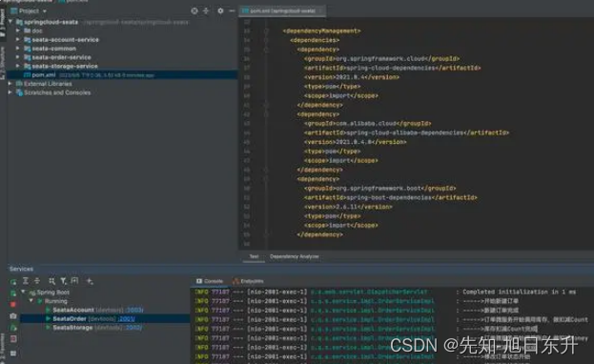Fold the dependencyManagement block in gutter
The width and height of the screenshot is (594, 364).
266,31
